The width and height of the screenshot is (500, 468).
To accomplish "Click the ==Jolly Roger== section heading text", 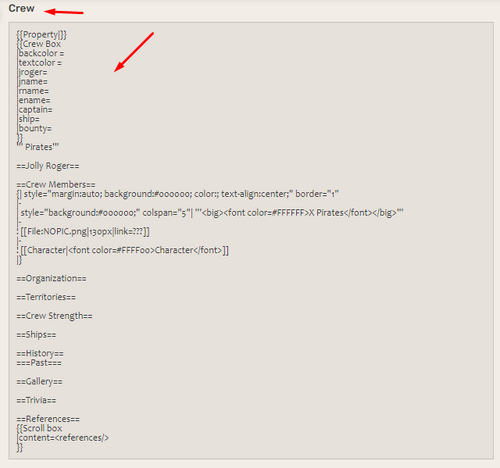I will click(48, 166).
